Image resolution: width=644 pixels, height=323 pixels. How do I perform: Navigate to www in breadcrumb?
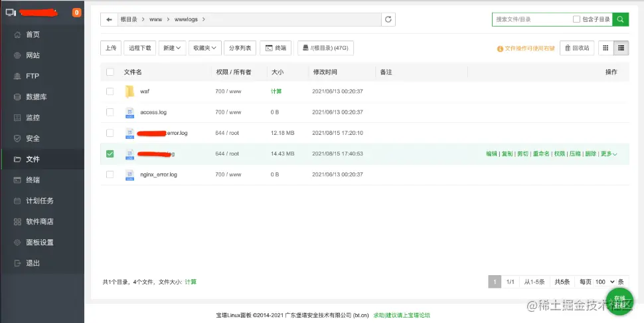[155, 19]
